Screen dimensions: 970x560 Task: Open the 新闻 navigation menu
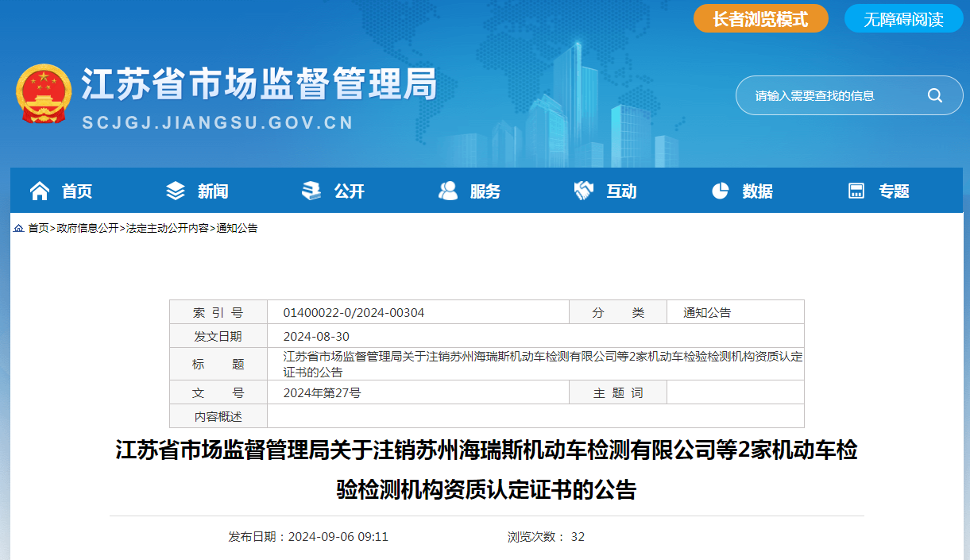(x=213, y=191)
